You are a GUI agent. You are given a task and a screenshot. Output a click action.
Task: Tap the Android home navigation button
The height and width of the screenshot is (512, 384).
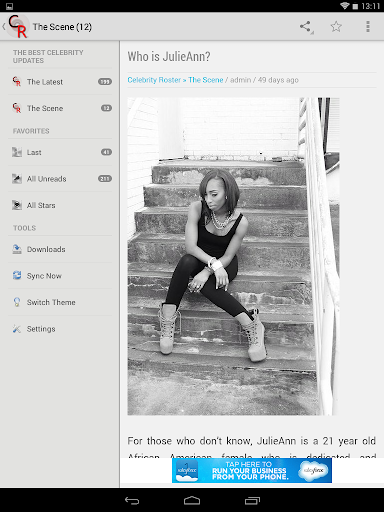click(192, 500)
